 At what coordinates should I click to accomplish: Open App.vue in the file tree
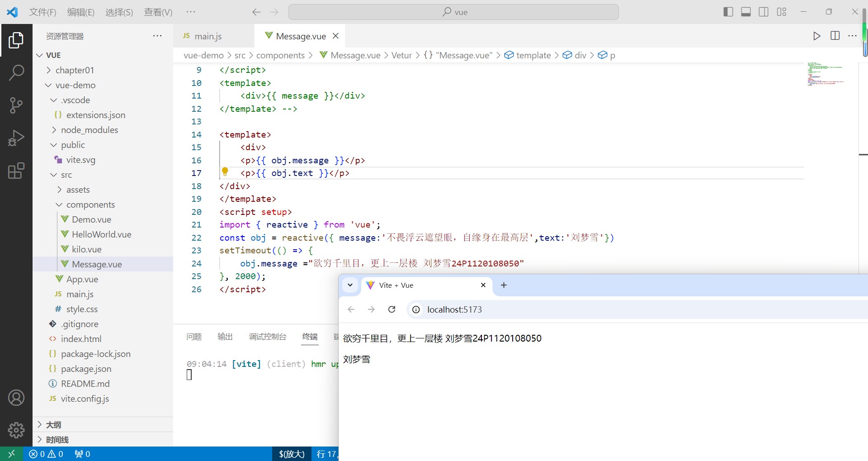pyautogui.click(x=82, y=279)
